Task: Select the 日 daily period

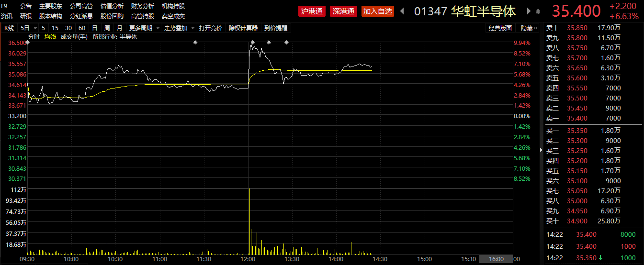Action: (95, 28)
